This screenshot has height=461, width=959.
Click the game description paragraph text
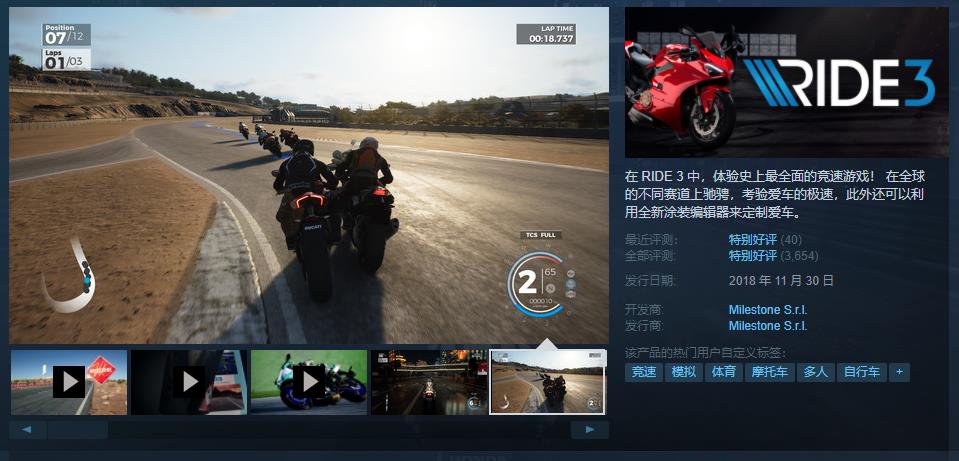click(776, 195)
